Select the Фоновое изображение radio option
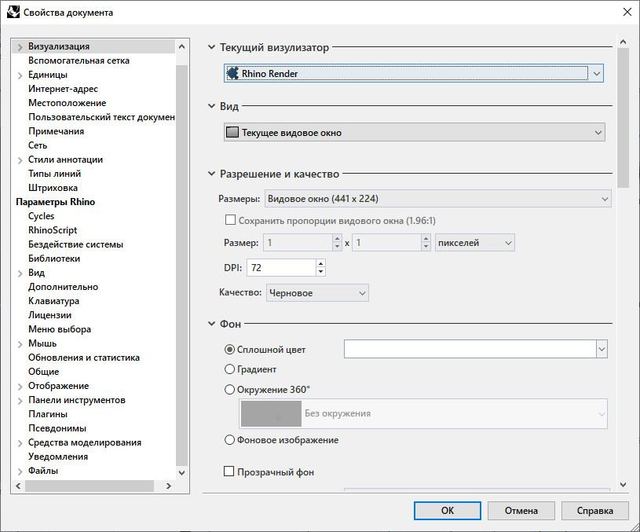 231,440
